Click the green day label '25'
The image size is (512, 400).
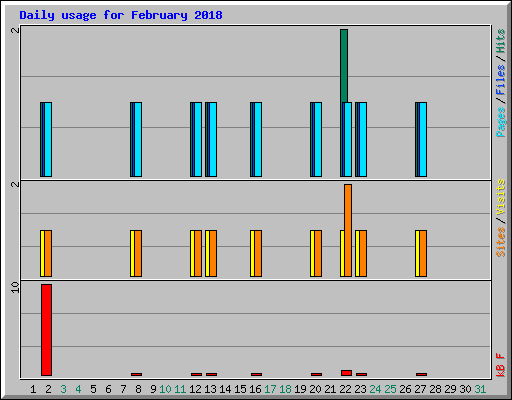(390, 389)
